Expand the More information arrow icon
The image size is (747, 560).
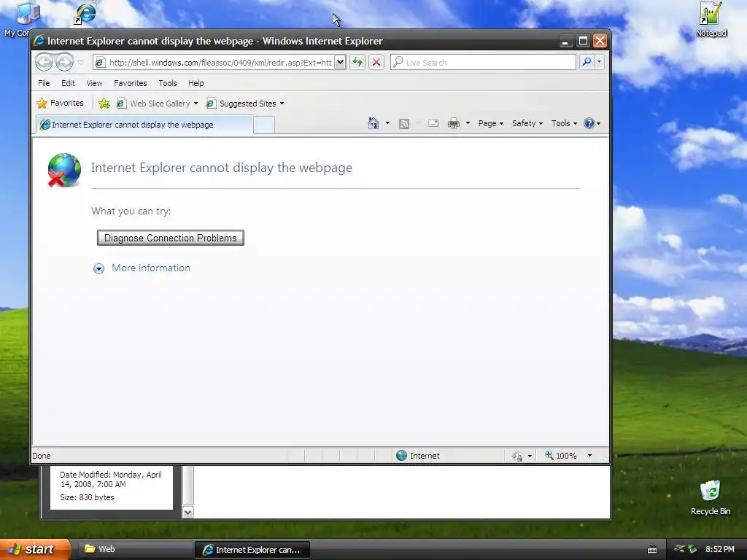pos(98,268)
